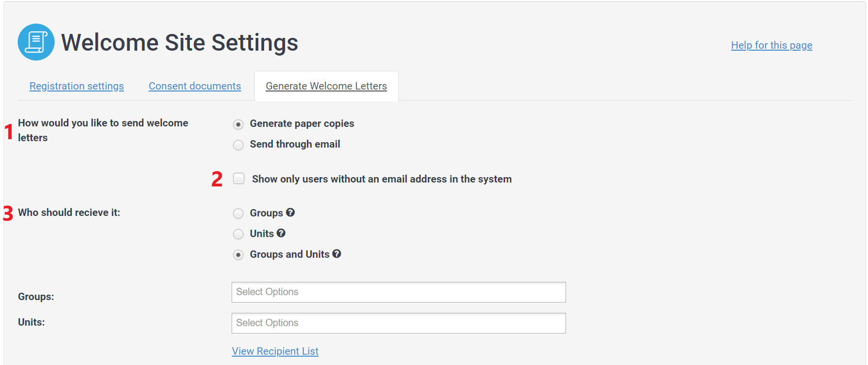
Task: Select Send through email option
Action: pos(238,145)
